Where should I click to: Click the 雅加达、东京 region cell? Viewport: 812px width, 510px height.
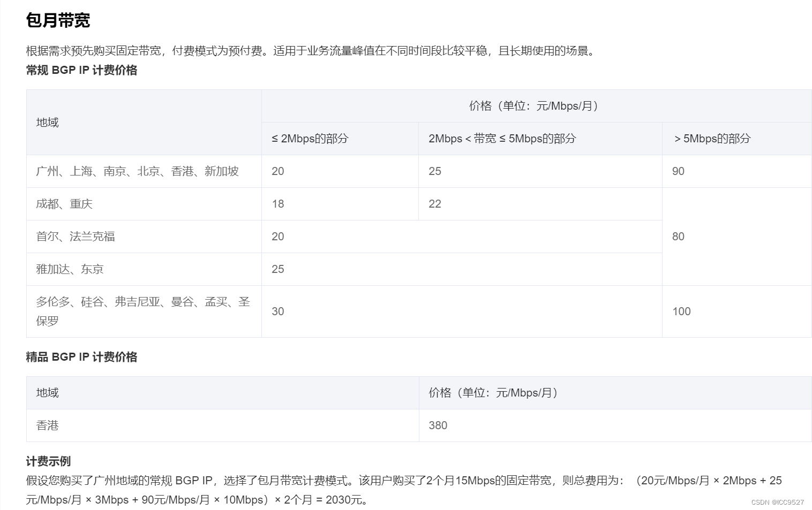(144, 269)
